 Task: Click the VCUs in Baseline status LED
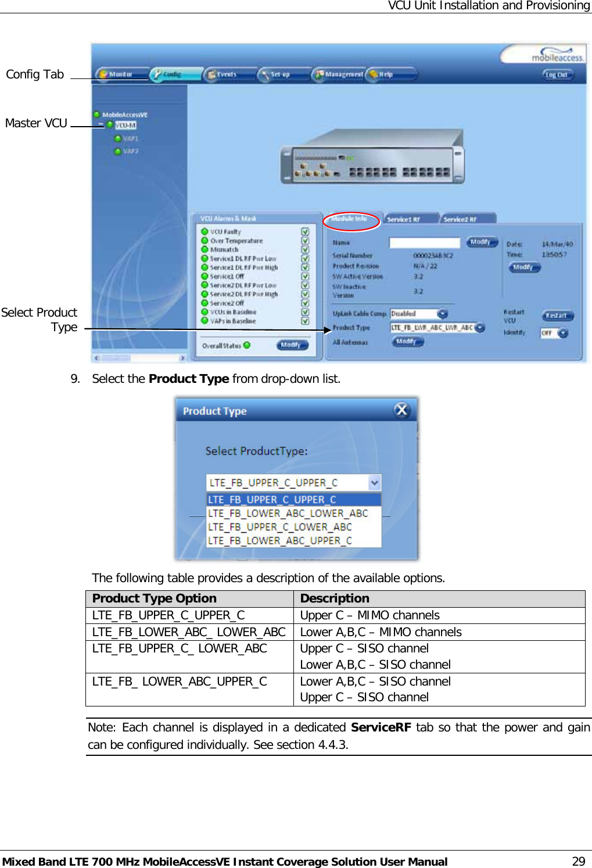click(x=204, y=312)
